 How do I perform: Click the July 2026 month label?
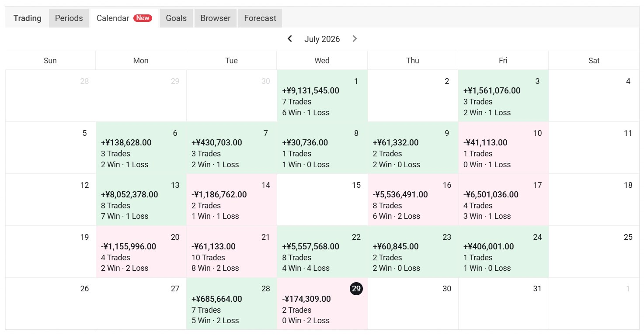(322, 39)
